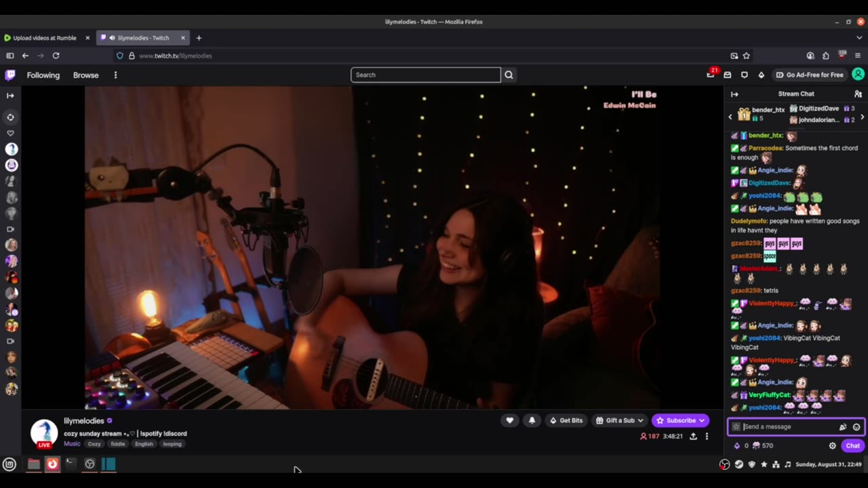The height and width of the screenshot is (488, 868).
Task: Open stream more options vertical dots
Action: 707,436
